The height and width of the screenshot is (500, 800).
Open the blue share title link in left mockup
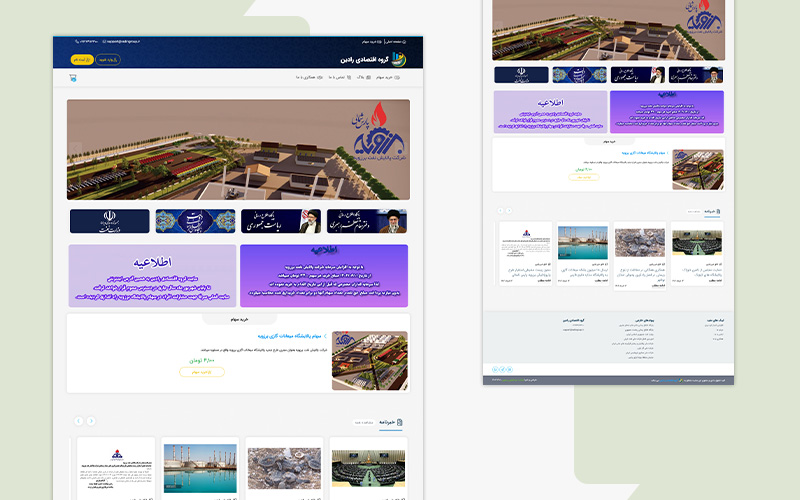coord(292,336)
